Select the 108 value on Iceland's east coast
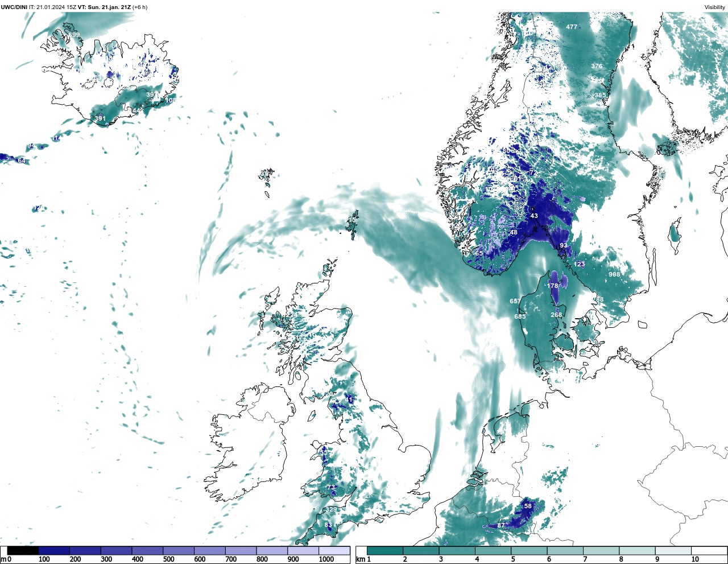728x564 pixels. tap(171, 100)
